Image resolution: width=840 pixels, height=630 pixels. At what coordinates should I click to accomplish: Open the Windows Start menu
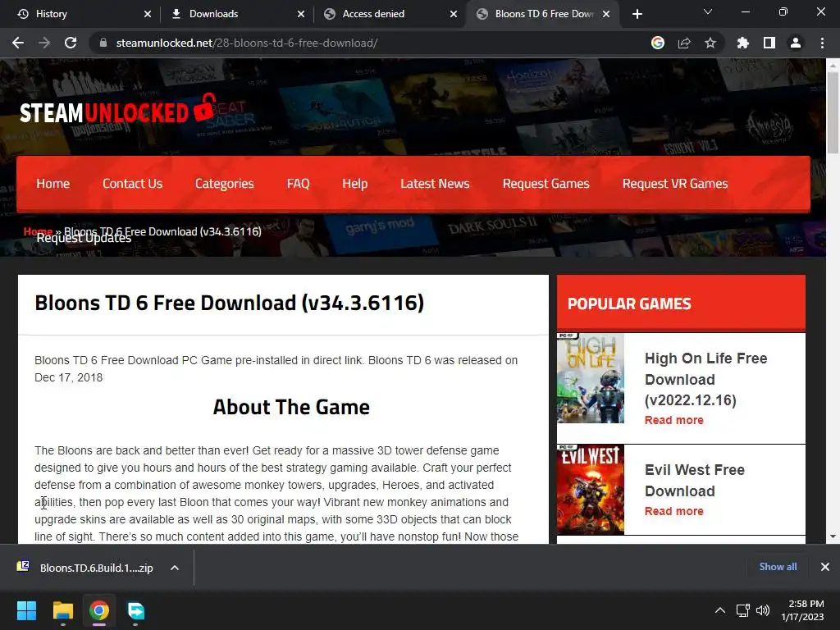(x=26, y=610)
